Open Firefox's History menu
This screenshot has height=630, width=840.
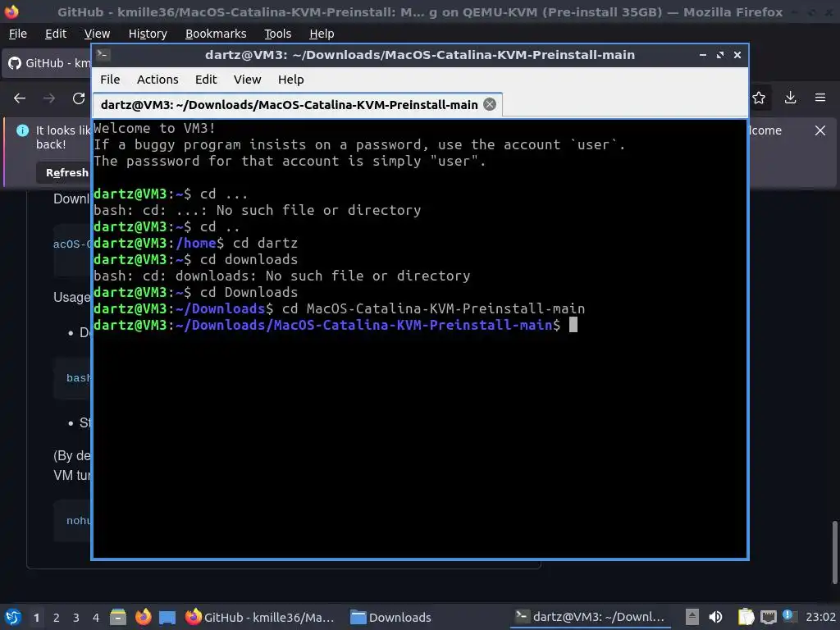tap(148, 34)
